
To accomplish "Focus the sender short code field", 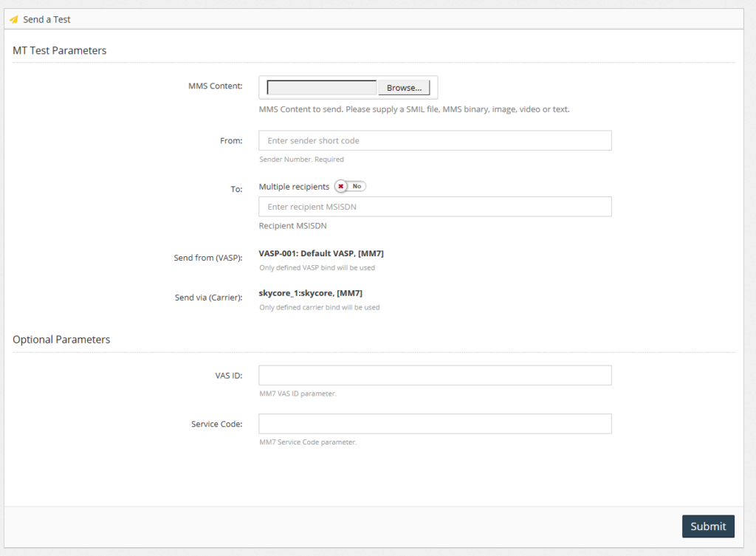I will [x=435, y=140].
